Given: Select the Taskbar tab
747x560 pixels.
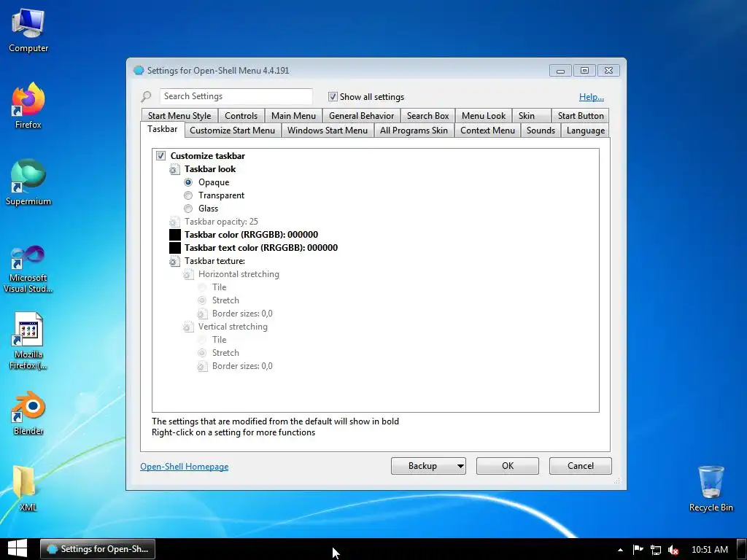Looking at the screenshot, I should tap(163, 129).
